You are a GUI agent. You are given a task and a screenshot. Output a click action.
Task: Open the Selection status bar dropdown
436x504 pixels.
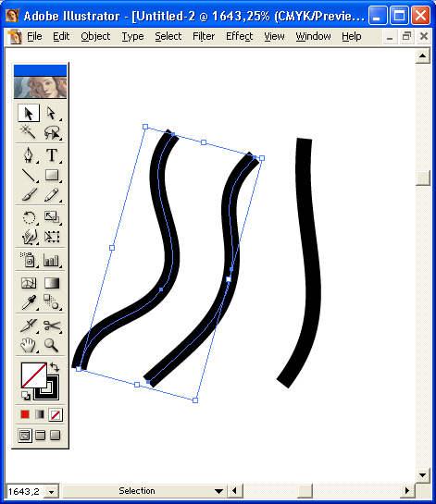coord(218,491)
